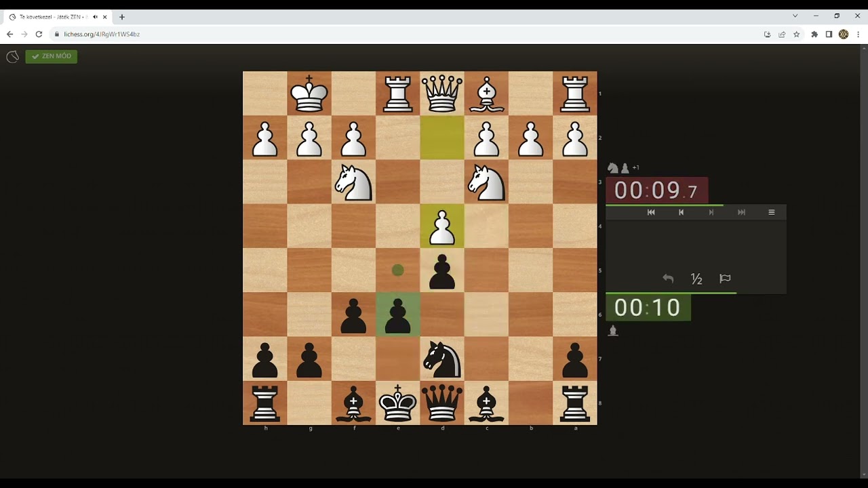Screen dimensions: 868x488
Task: Step back one move in the move list
Action: click(681, 212)
